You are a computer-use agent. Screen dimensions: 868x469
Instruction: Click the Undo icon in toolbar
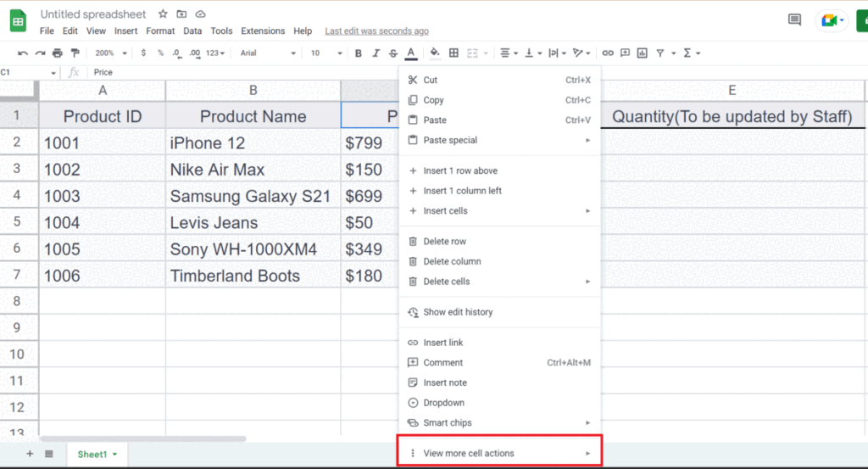pyautogui.click(x=23, y=53)
